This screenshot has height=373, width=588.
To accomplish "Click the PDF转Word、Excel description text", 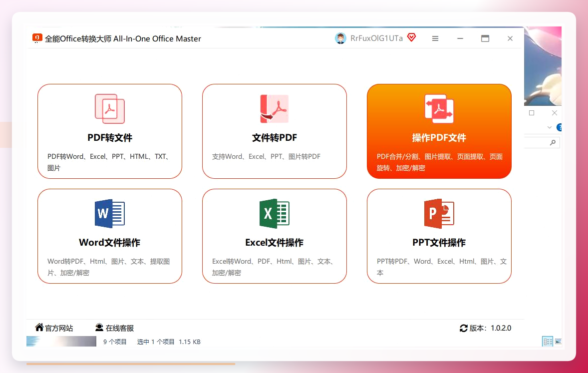I will point(109,162).
